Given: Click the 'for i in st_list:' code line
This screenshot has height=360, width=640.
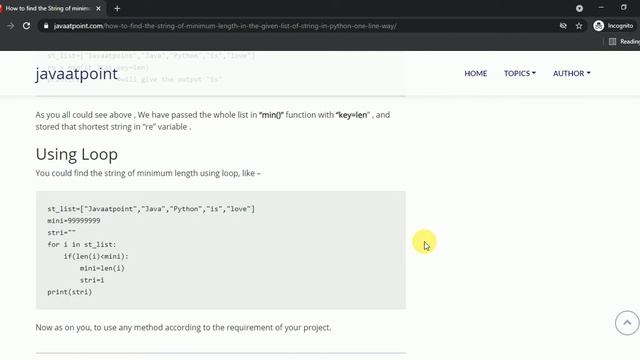Looking at the screenshot, I should (82, 244).
